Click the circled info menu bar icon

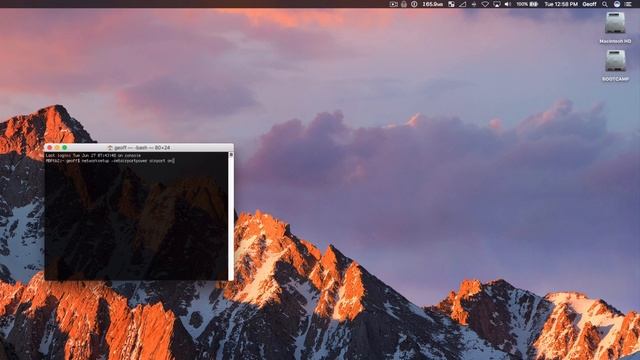pos(414,4)
